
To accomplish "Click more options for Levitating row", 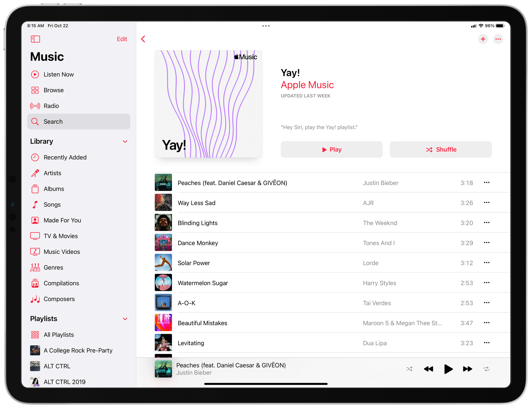I will tap(487, 342).
